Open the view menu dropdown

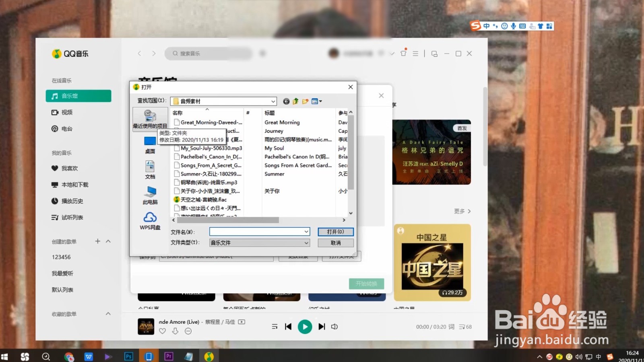point(317,101)
